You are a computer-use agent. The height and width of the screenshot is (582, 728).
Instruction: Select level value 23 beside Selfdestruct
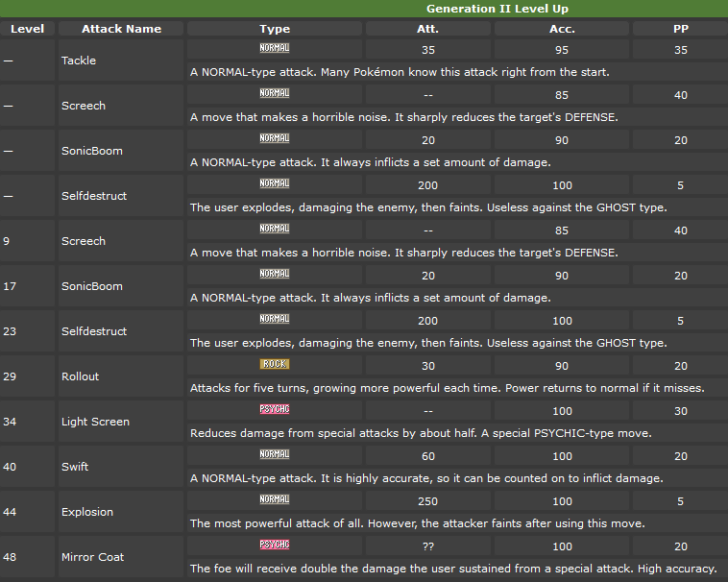[10, 331]
